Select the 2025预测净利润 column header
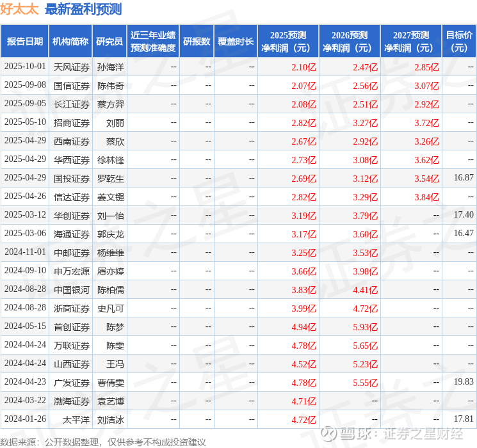The height and width of the screenshot is (448, 477). [x=288, y=42]
